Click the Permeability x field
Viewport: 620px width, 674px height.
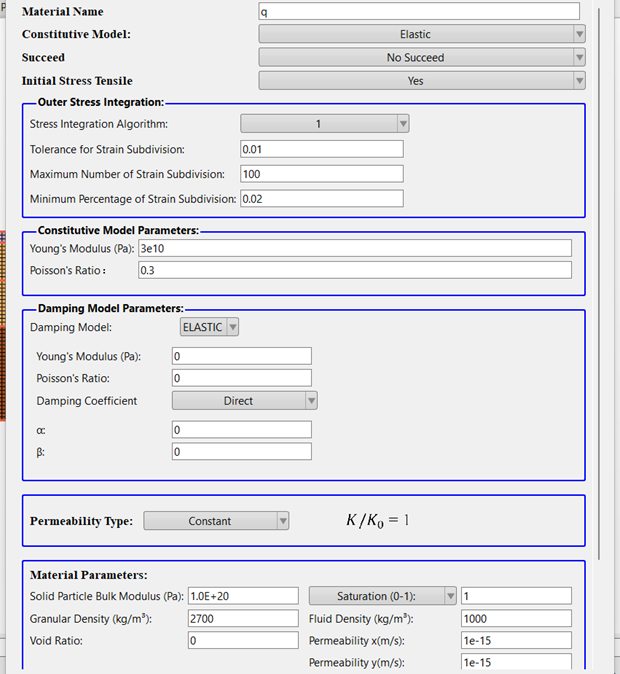pos(516,640)
